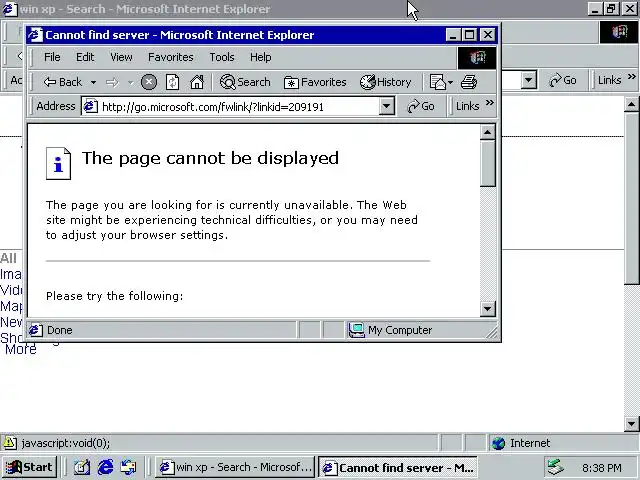Click the 8:38 PM clock
This screenshot has width=640, height=480.
click(x=602, y=468)
